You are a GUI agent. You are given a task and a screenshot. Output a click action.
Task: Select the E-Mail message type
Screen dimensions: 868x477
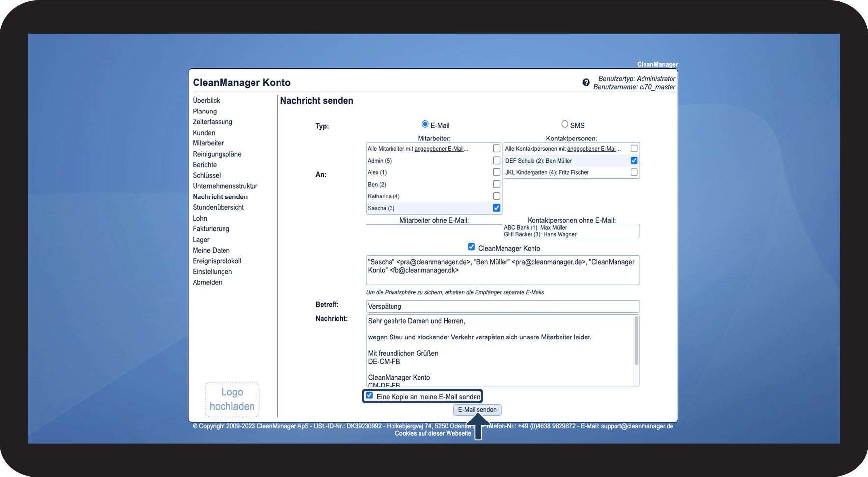pos(425,124)
